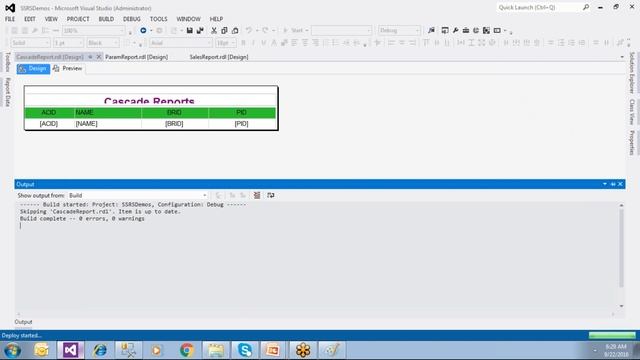
Task: Click the Undo arrow icon
Action: (249, 31)
